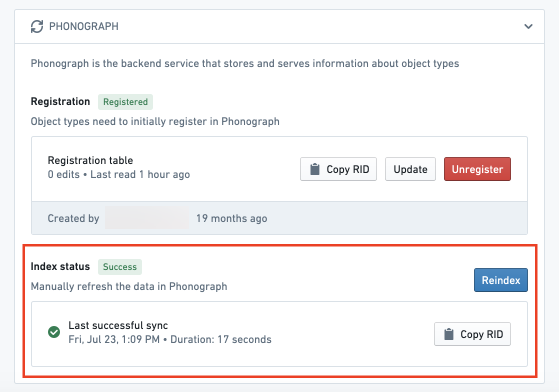Click the 'Last successful sync' label
Viewport: 559px width, 392px height.
(118, 325)
